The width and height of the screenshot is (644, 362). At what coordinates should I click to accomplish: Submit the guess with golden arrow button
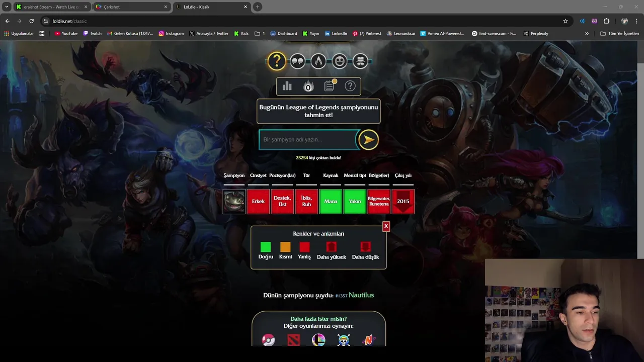tap(368, 140)
